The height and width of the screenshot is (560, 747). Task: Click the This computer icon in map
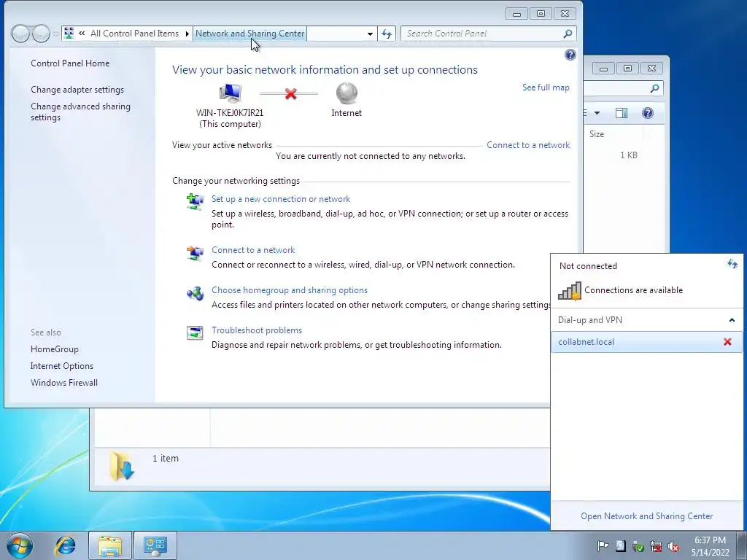click(230, 93)
